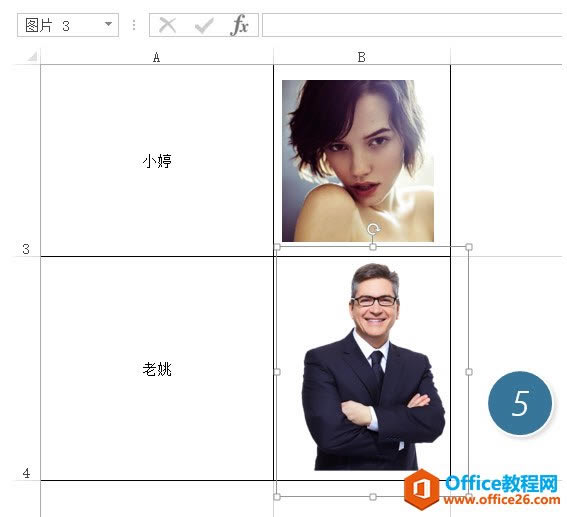Click into the formula bar input

[412, 25]
